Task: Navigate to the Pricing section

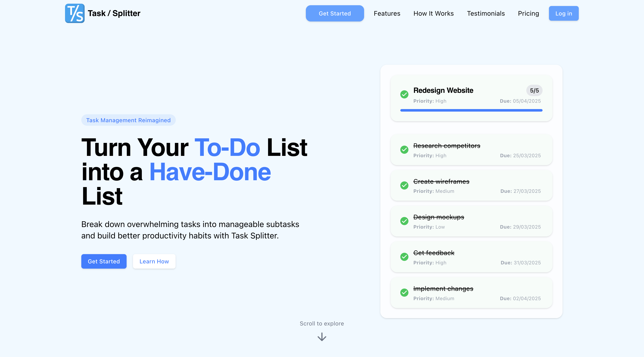Action: pyautogui.click(x=528, y=14)
